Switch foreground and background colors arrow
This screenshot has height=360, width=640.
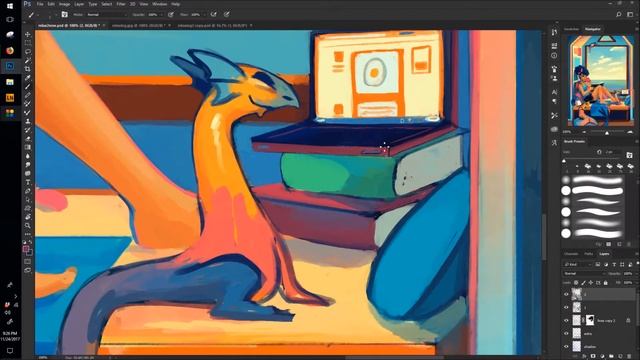coord(30,242)
